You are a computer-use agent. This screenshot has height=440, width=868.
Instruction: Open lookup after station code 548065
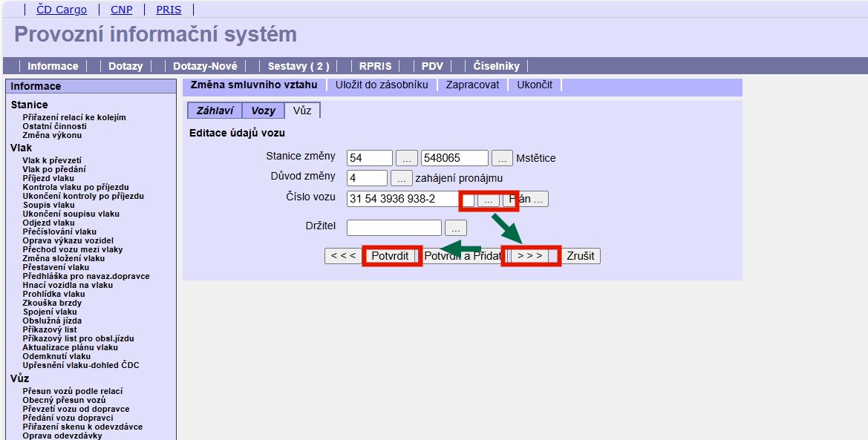pos(502,158)
